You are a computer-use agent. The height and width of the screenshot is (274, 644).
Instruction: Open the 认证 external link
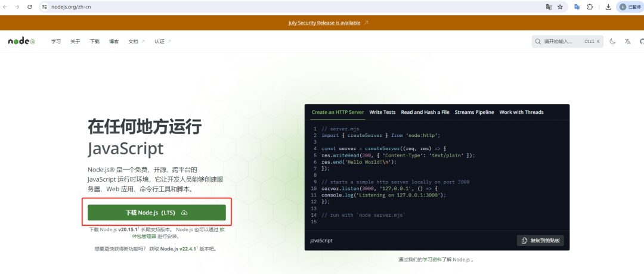[163, 42]
